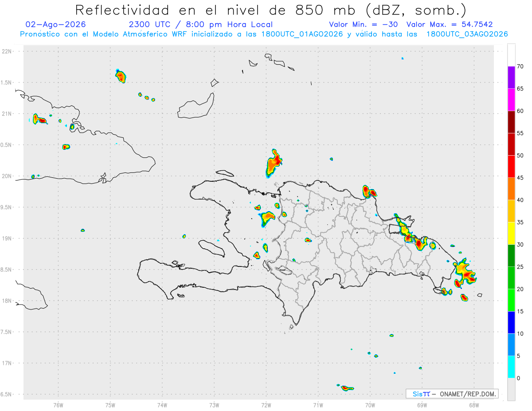Click the large reflectivity cell north of Haiti near 72W

[274, 163]
